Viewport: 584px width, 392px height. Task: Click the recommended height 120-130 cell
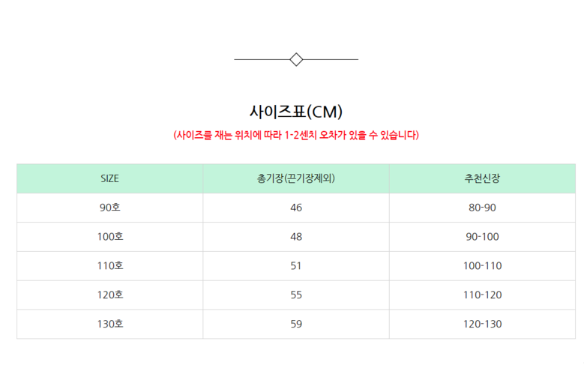tap(482, 324)
